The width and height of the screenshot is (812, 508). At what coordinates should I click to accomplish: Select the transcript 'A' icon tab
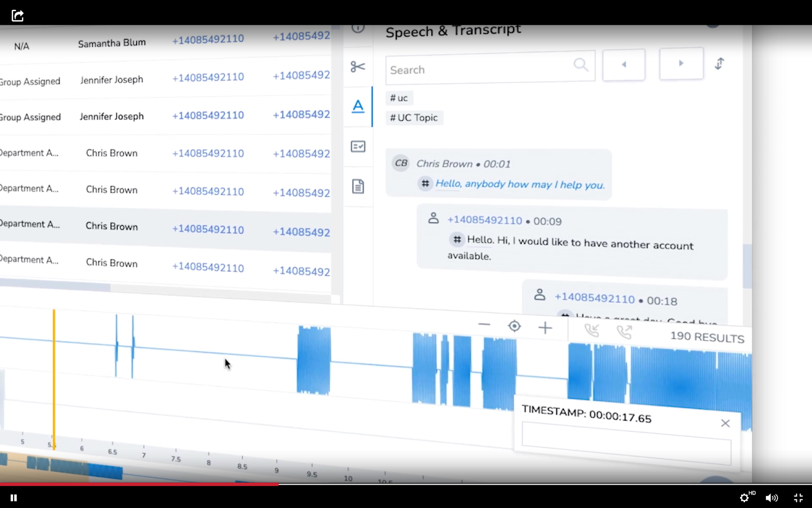coord(358,106)
